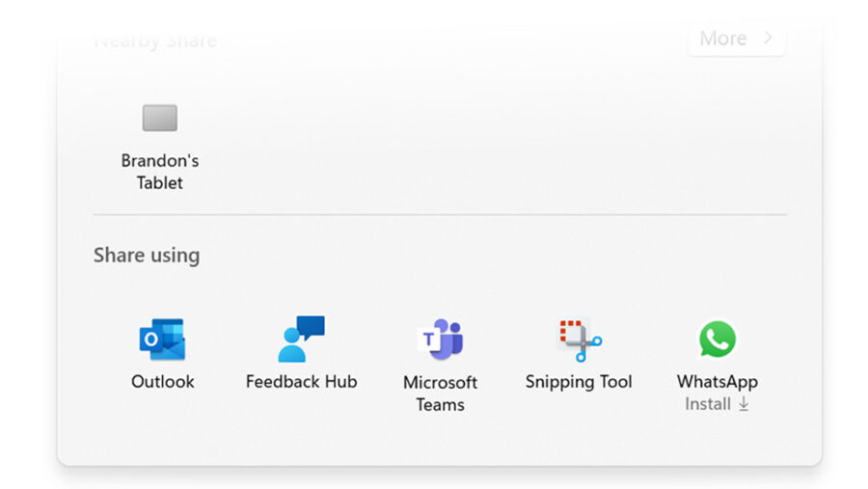Open the Outlook app icon
The width and height of the screenshot is (868, 489).
point(162,339)
